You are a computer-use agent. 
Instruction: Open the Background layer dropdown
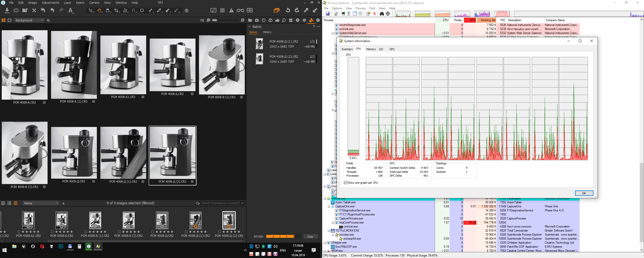29,20
